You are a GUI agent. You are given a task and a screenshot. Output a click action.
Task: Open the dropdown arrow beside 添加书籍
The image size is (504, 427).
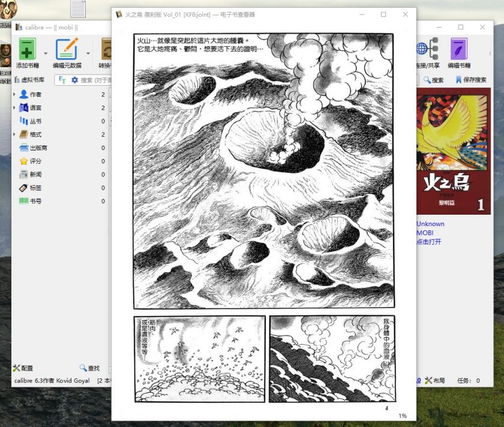[46, 53]
